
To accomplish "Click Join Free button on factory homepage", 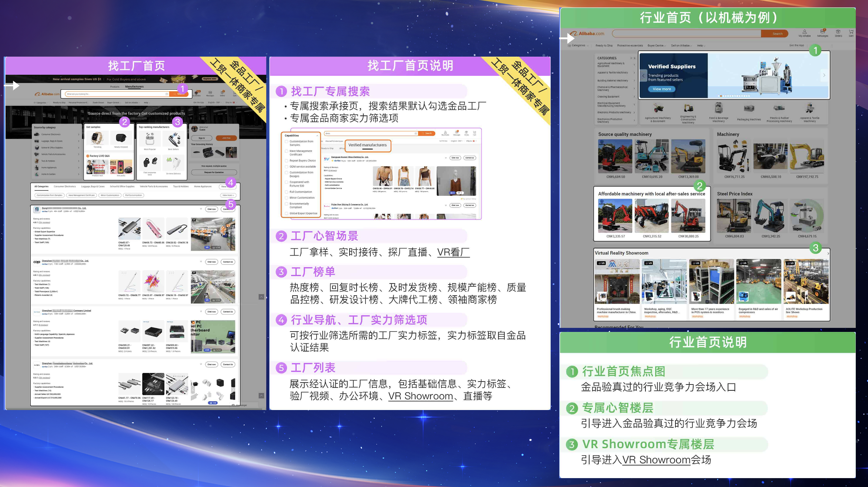I will [x=226, y=138].
